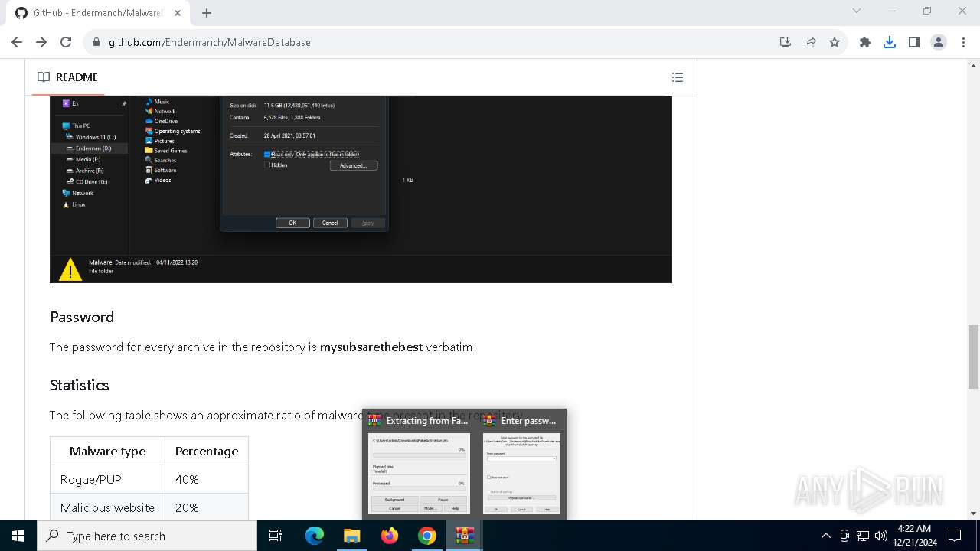Open the network tray icon
Image resolution: width=980 pixels, height=551 pixels.
(863, 536)
